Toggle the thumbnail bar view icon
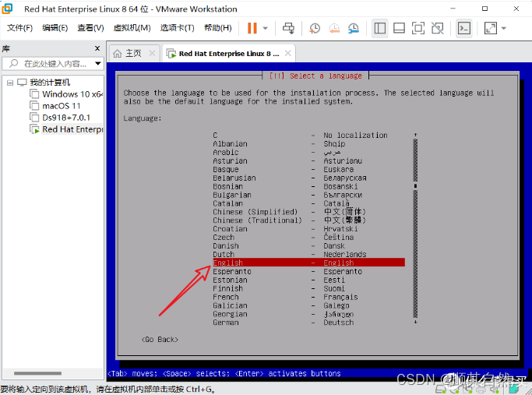Viewport: 532px width, 395px height. [399, 28]
